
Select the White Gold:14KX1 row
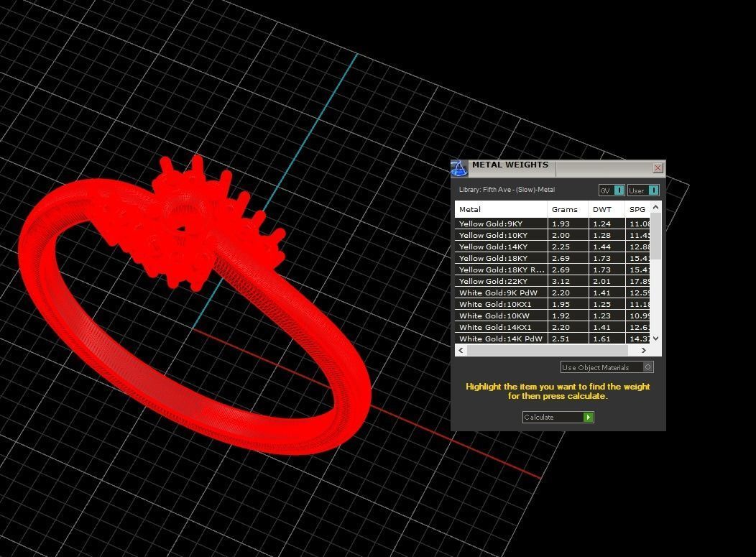tap(553, 327)
